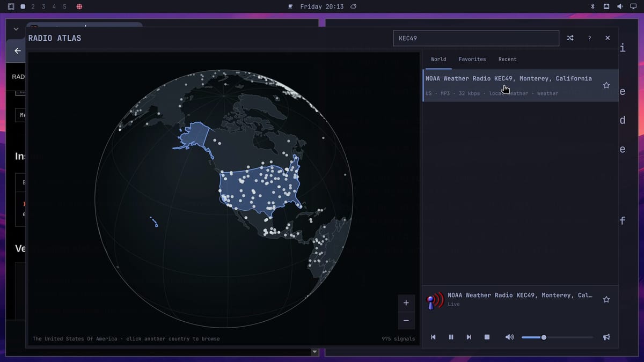This screenshot has width=644, height=362.
Task: Click the megaphone icon in the player
Action: [606, 337]
